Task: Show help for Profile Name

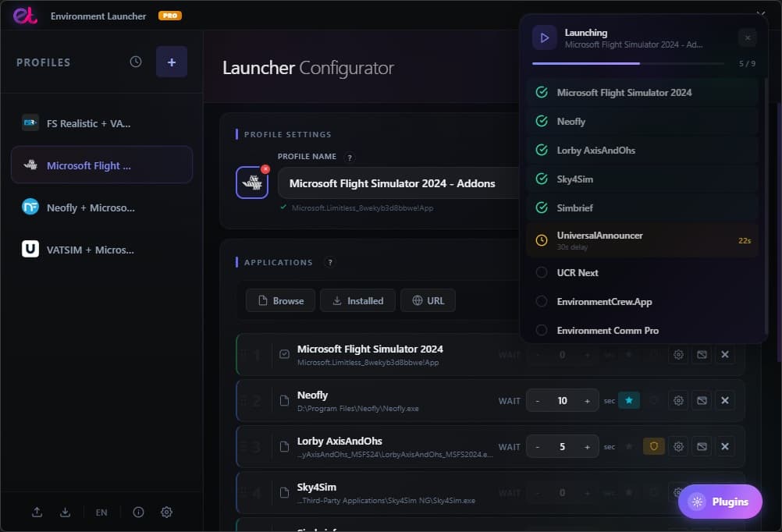Action: [350, 158]
